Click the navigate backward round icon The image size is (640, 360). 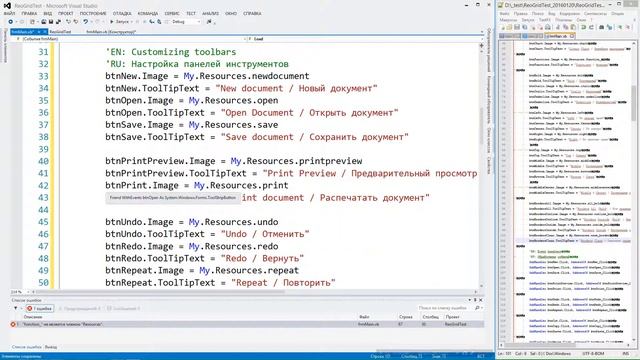(x=11, y=22)
